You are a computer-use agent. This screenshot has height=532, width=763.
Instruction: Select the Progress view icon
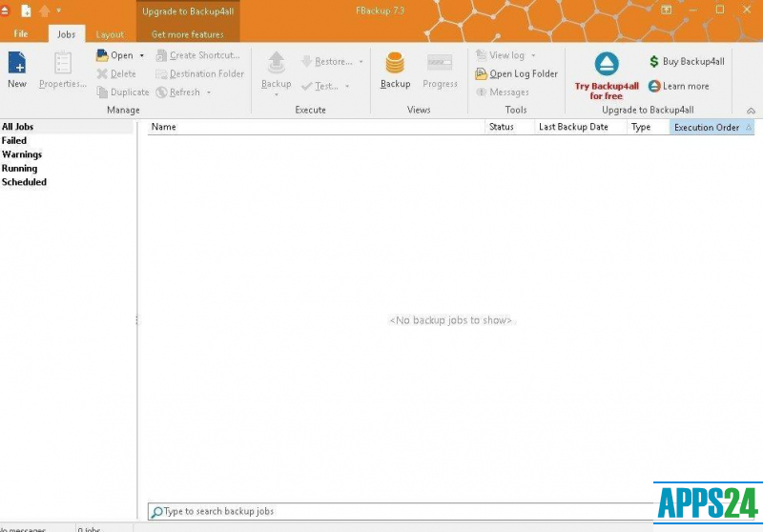[x=440, y=63]
